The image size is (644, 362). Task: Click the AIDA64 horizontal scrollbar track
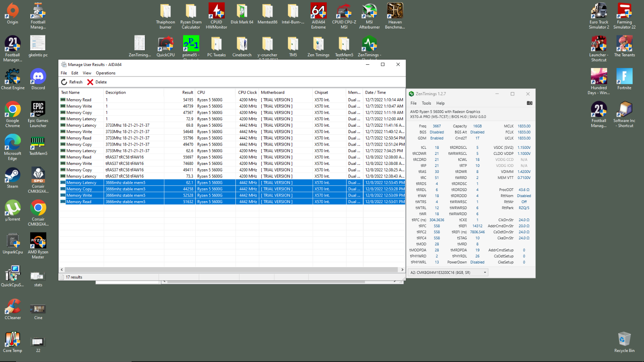[x=231, y=270]
